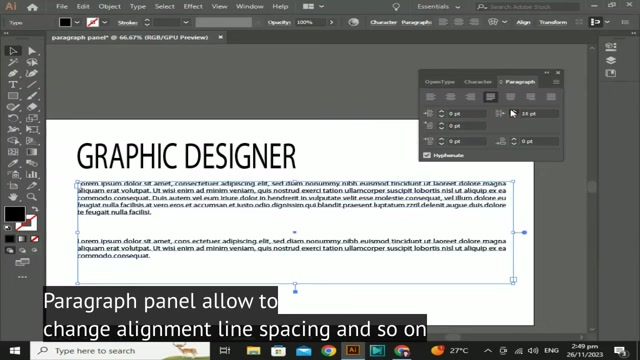
Task: Apply Justify with last line aligned right
Action: click(530, 97)
